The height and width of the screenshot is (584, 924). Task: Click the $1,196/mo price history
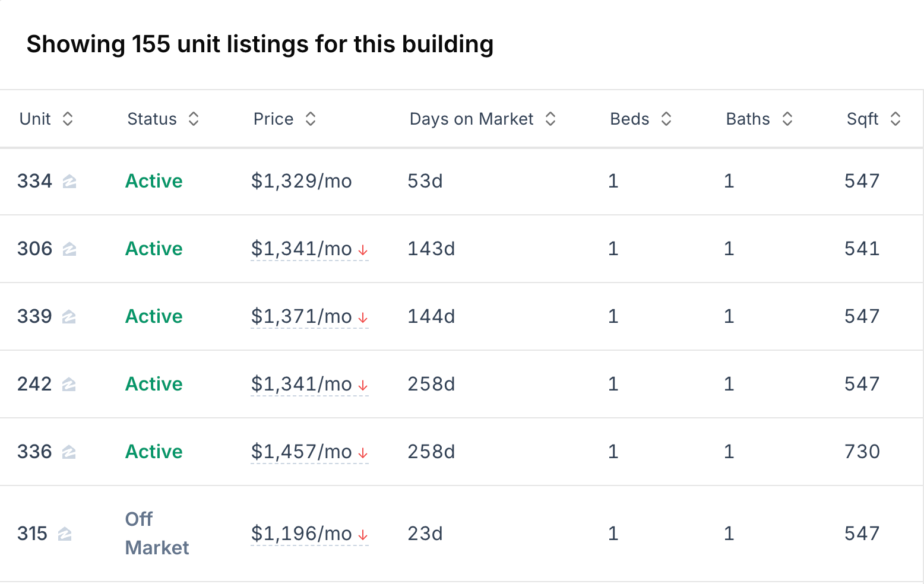[x=302, y=534]
